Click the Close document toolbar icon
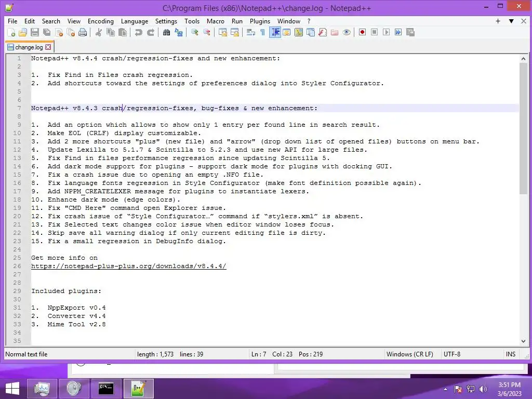 click(x=59, y=32)
